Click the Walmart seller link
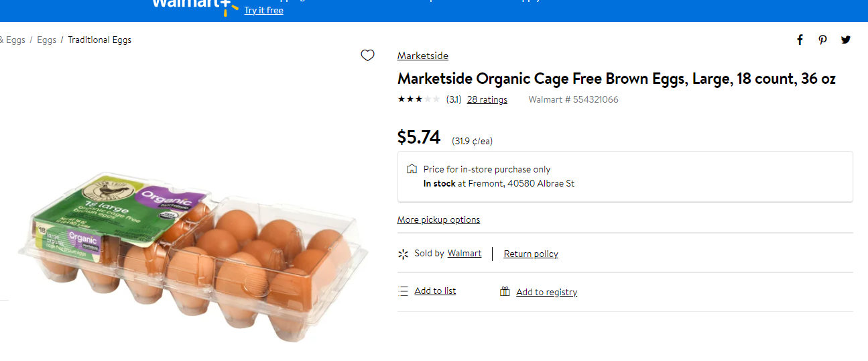Viewport: 868px width, 361px height. (x=464, y=253)
